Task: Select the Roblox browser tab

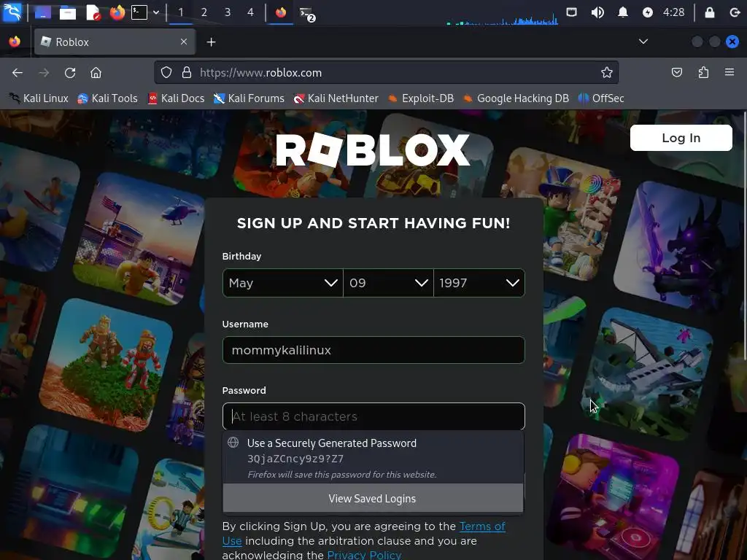Action: (x=115, y=42)
